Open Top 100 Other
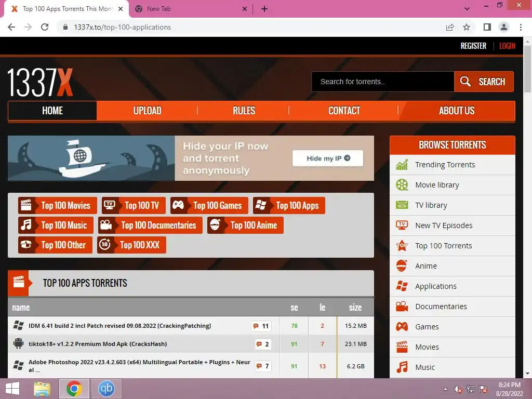The height and width of the screenshot is (399, 532). pos(55,245)
